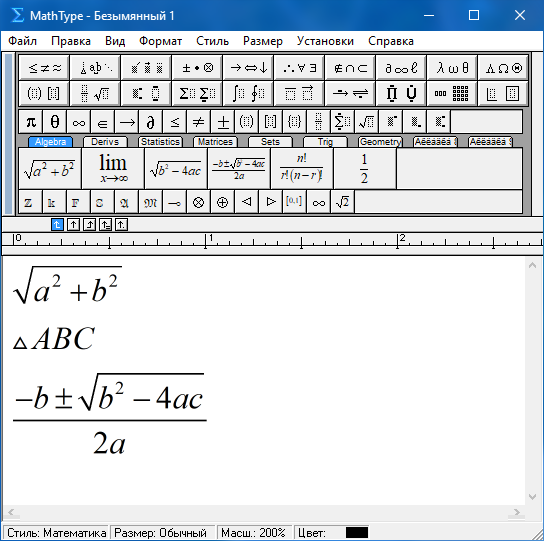This screenshot has height=541, width=544.
Task: Select the left-aligned tab stop type
Action: pyautogui.click(x=57, y=225)
